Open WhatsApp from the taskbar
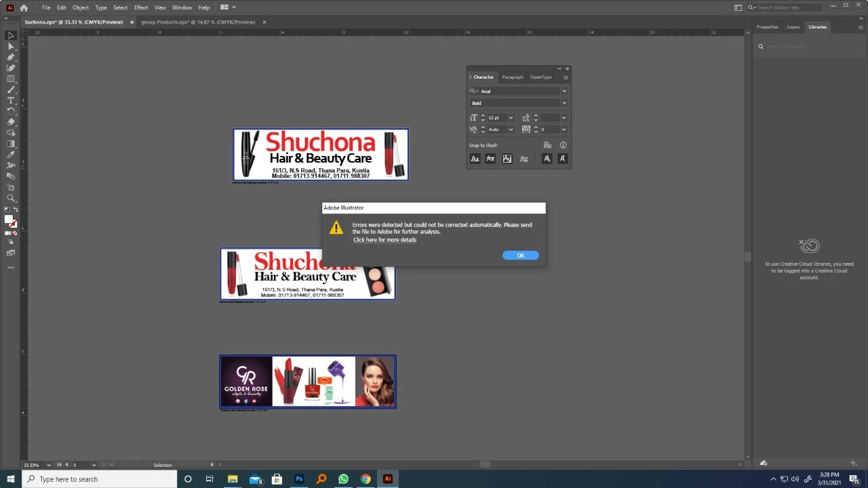The height and width of the screenshot is (488, 868). (x=343, y=479)
